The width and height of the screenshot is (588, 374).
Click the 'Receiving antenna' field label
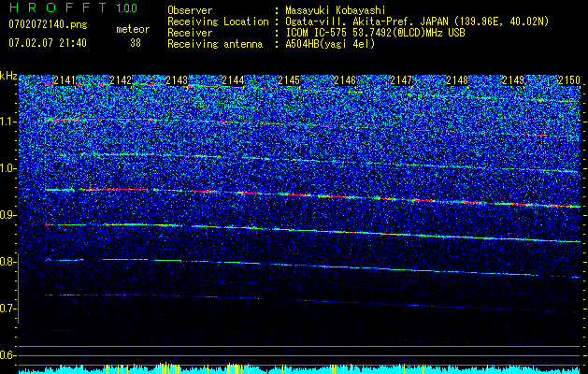215,44
